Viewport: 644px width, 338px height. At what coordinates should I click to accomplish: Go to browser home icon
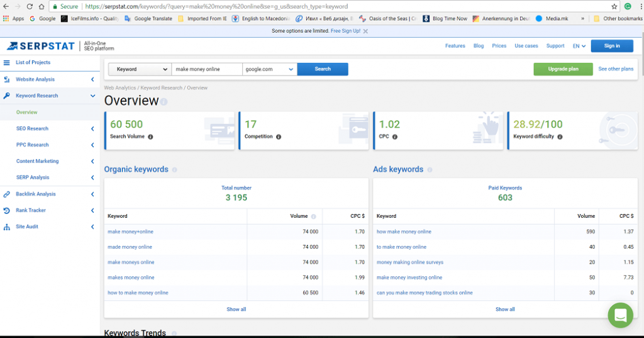click(x=42, y=6)
